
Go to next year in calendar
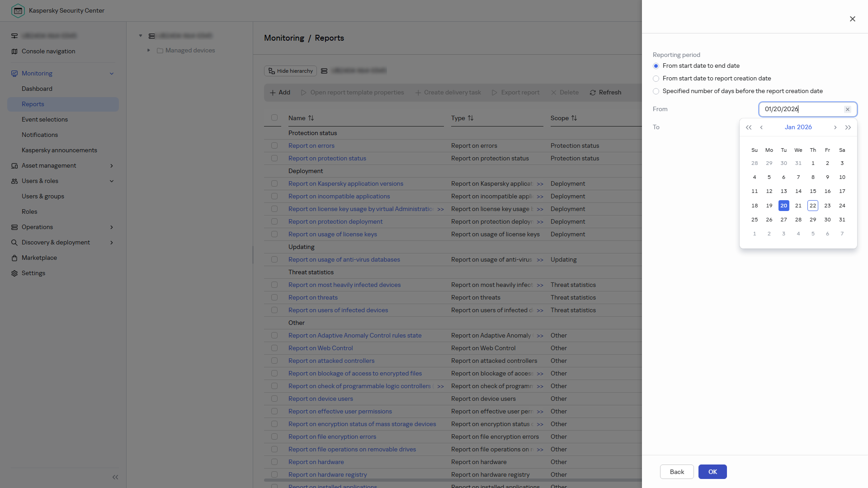coord(848,127)
